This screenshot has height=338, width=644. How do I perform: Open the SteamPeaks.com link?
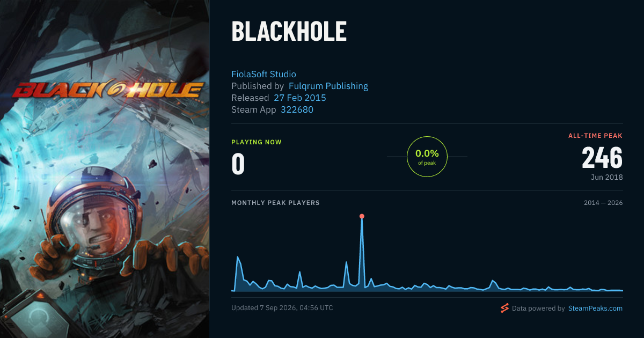595,308
